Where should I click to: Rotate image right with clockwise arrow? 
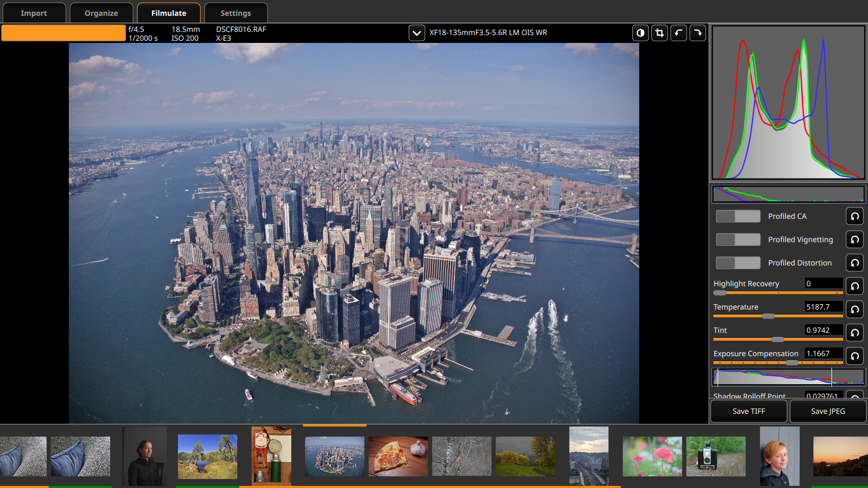[697, 33]
